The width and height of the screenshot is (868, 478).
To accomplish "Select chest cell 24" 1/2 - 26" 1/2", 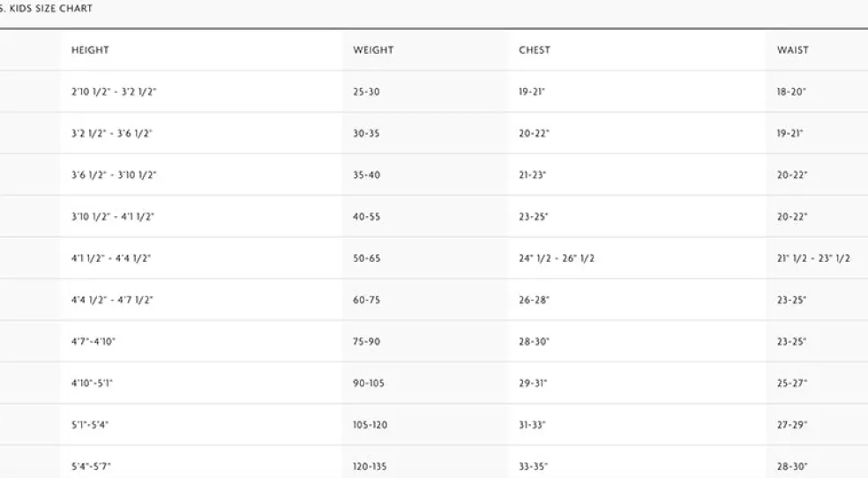I will click(x=560, y=258).
